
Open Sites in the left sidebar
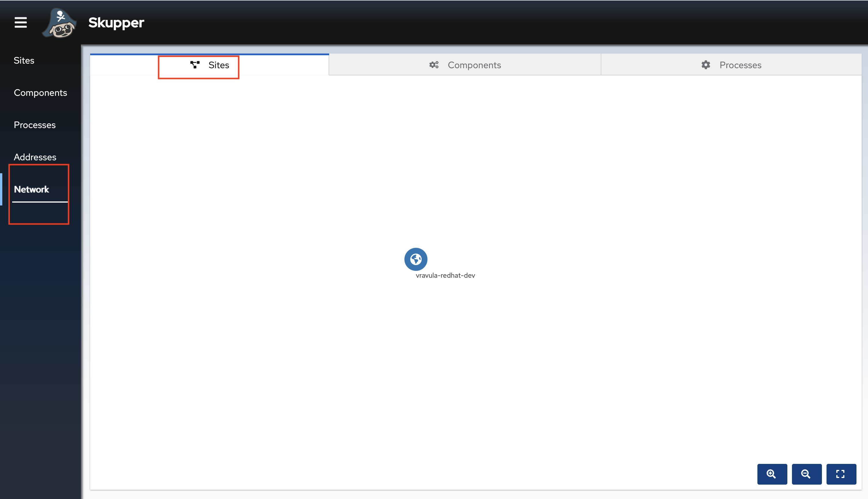24,60
